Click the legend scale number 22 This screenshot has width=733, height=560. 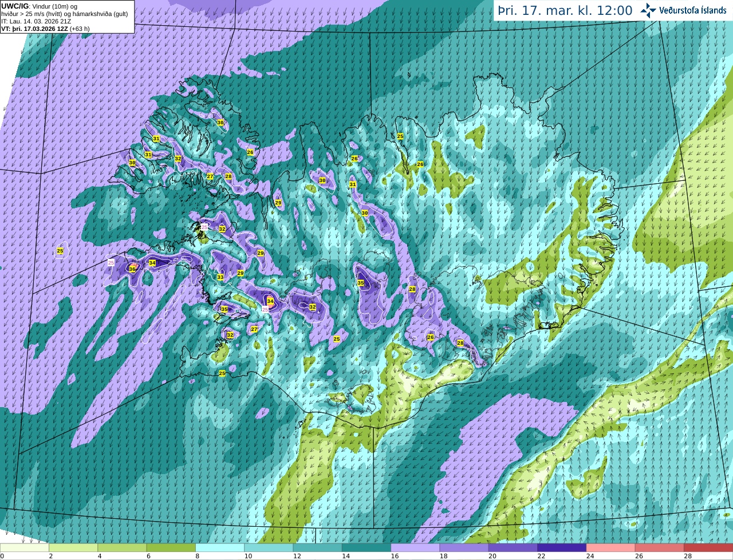pos(541,556)
